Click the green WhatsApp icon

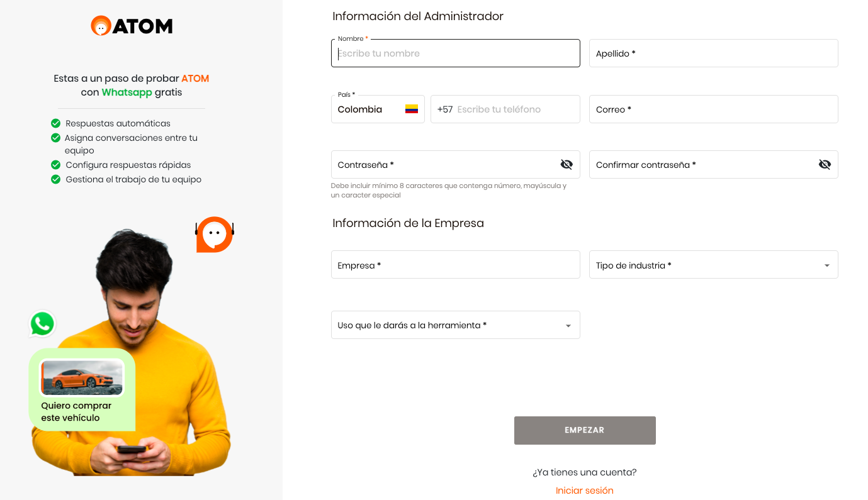[x=42, y=325]
